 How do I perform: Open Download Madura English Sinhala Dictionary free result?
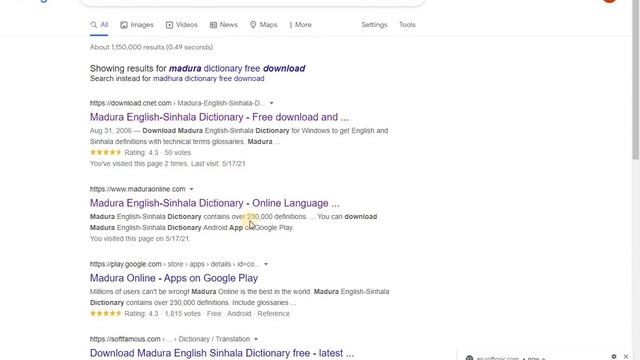(222, 353)
